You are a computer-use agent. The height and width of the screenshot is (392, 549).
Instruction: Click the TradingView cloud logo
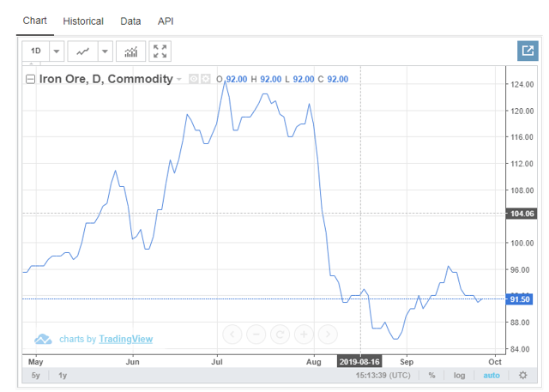pos(43,339)
